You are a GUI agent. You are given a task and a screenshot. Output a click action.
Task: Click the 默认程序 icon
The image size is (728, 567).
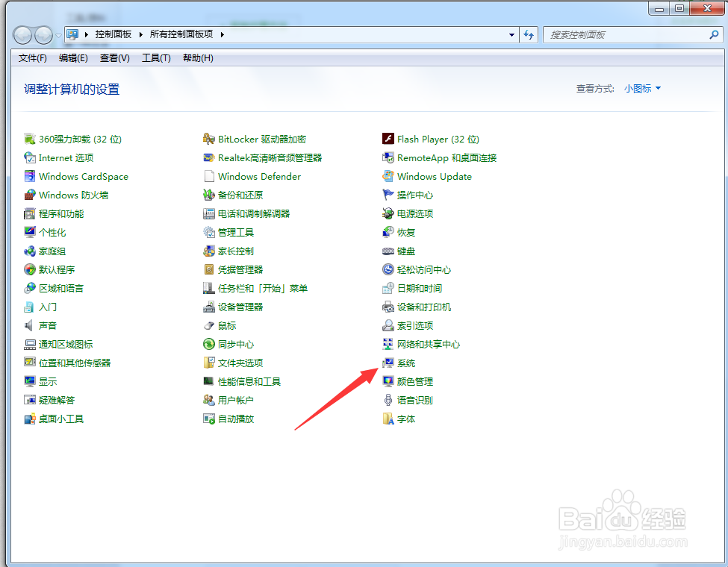30,269
